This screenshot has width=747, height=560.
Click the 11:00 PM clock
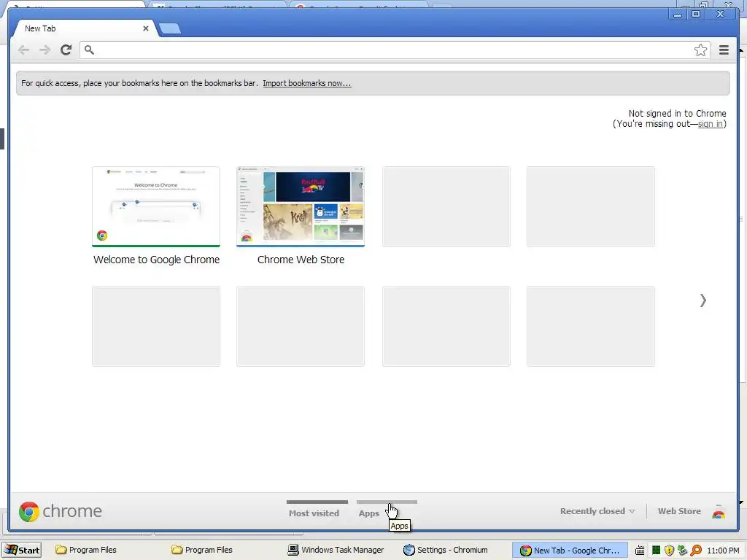pos(723,551)
